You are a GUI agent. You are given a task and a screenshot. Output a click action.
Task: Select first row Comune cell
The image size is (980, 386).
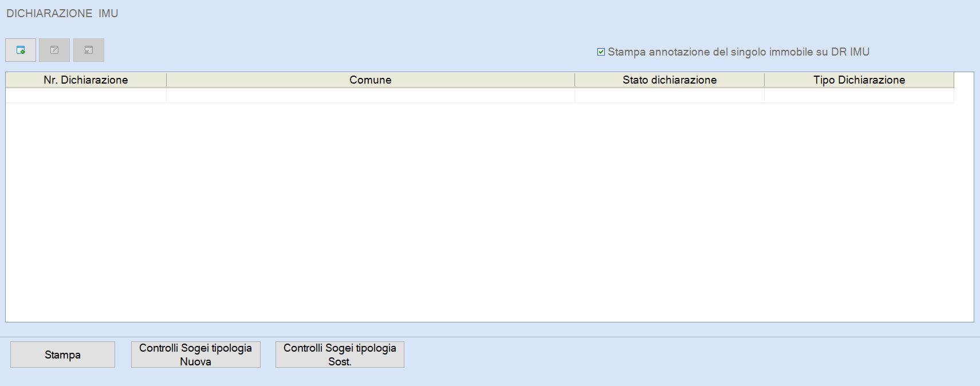pos(371,95)
